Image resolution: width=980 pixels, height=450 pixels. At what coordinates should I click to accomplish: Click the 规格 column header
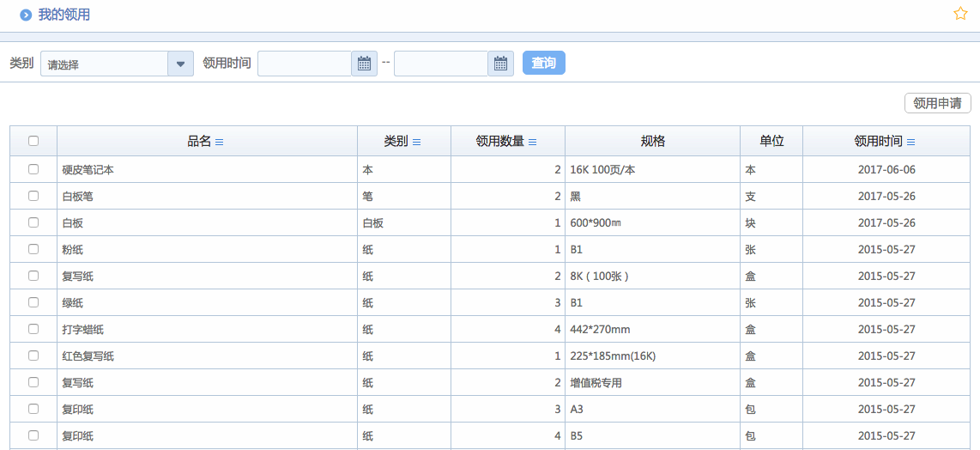(x=652, y=142)
